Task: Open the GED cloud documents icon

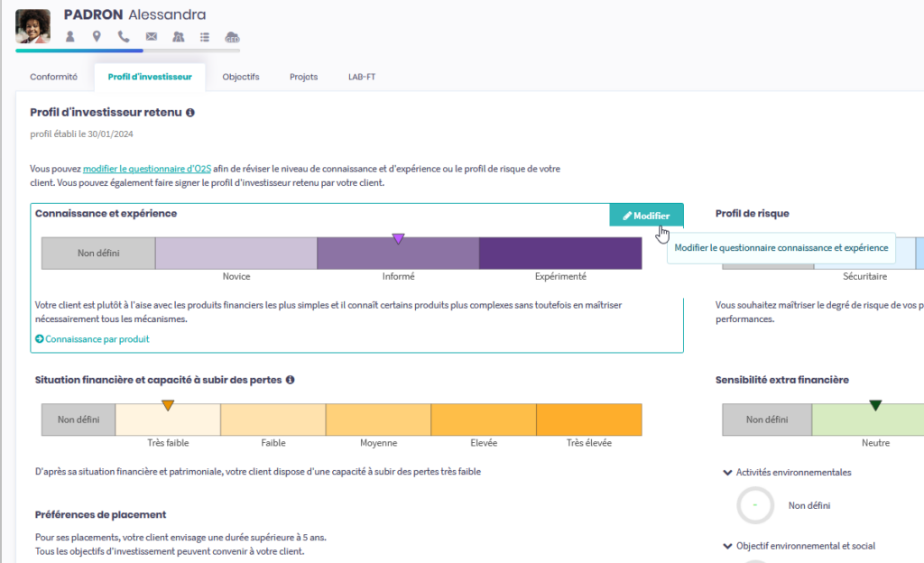Action: pyautogui.click(x=232, y=37)
